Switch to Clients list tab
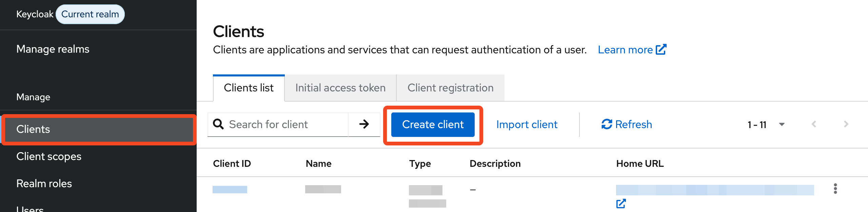 pyautogui.click(x=249, y=88)
